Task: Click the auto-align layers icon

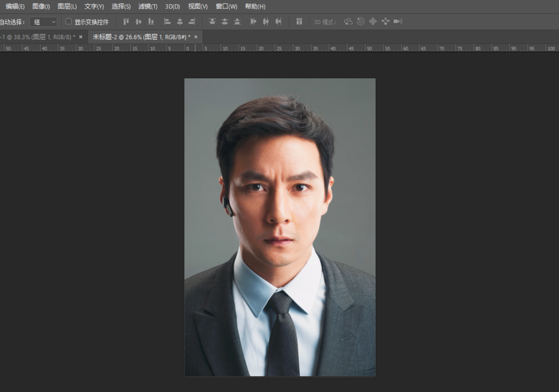Action: click(299, 22)
